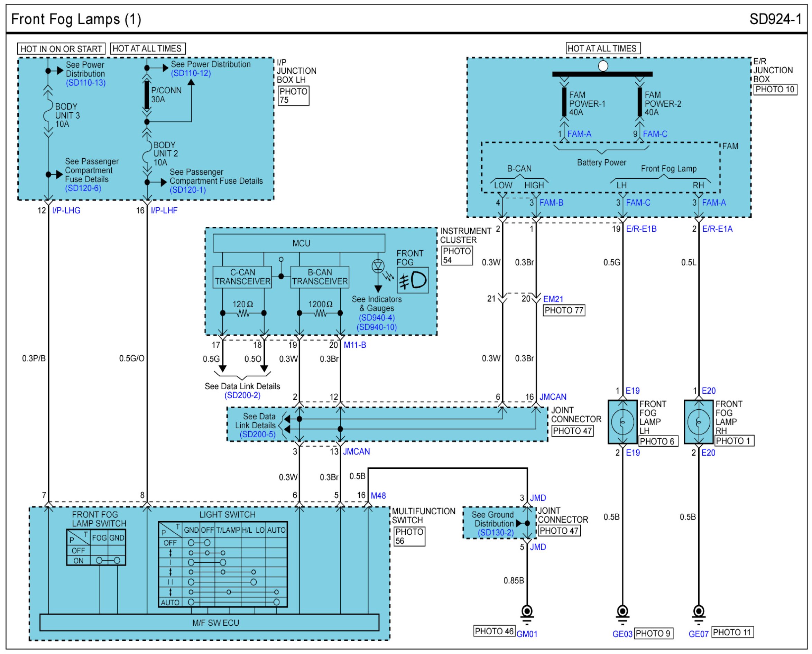Open the SD200-2 data link reference
Viewport: 812px width, 654px height.
tap(242, 395)
